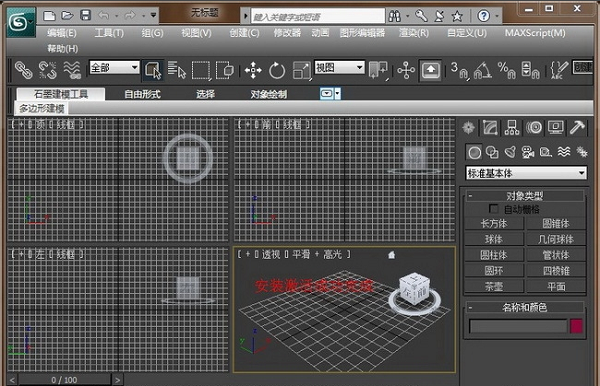Open the 编辑(E) menu
The width and height of the screenshot is (600, 386).
(62, 33)
